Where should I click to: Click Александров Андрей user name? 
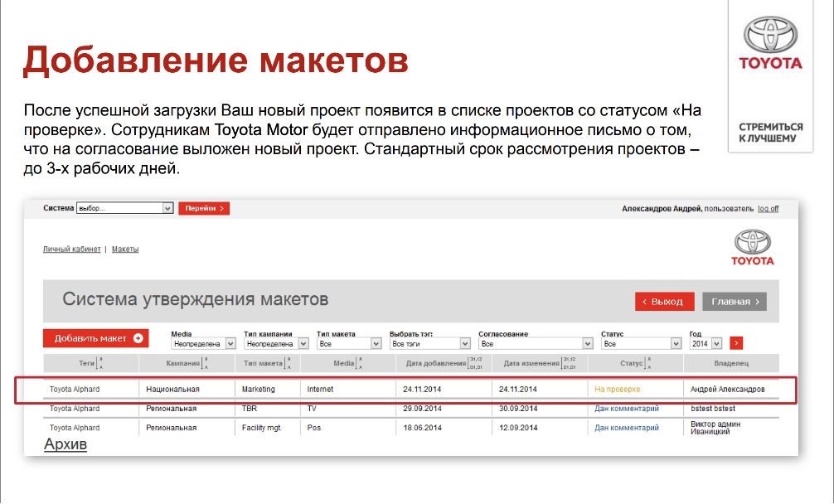tap(662, 209)
